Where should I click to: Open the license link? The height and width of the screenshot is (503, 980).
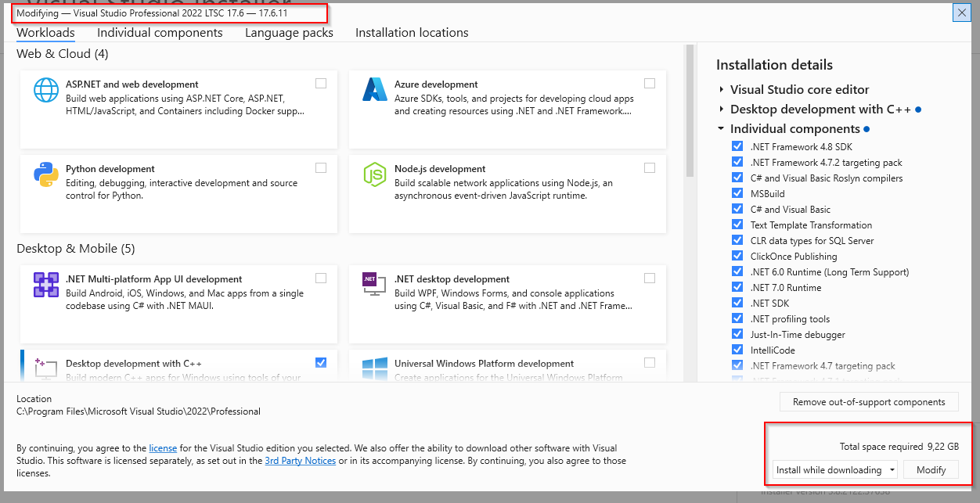[163, 448]
